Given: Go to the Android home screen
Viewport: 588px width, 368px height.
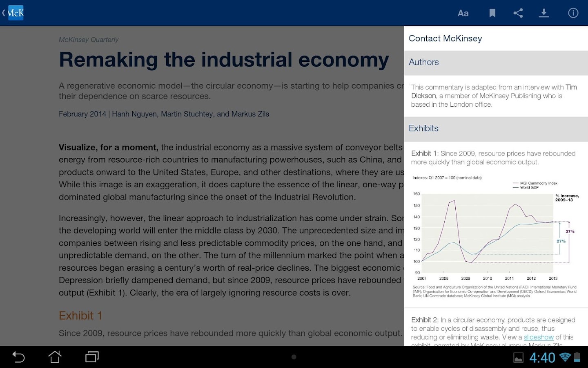Looking at the screenshot, I should coord(55,357).
